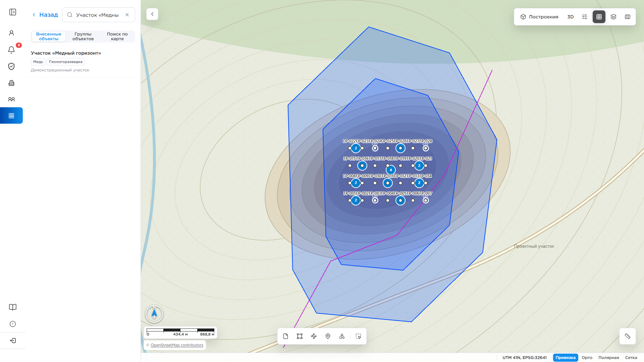Toggle 3D view mode
The height and width of the screenshot is (362, 644).
[x=571, y=17]
